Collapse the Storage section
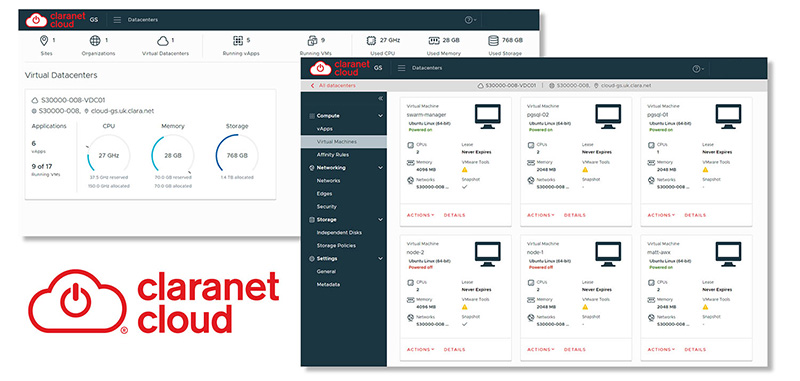 tap(380, 220)
